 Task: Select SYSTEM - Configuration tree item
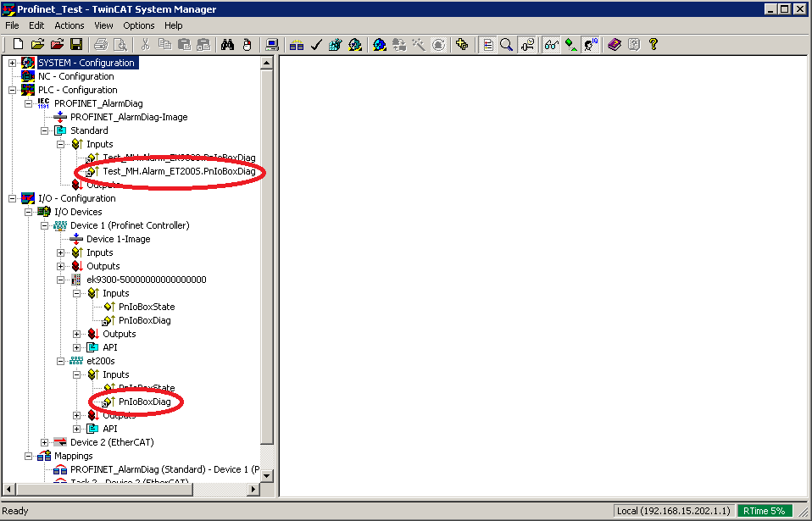[x=86, y=63]
